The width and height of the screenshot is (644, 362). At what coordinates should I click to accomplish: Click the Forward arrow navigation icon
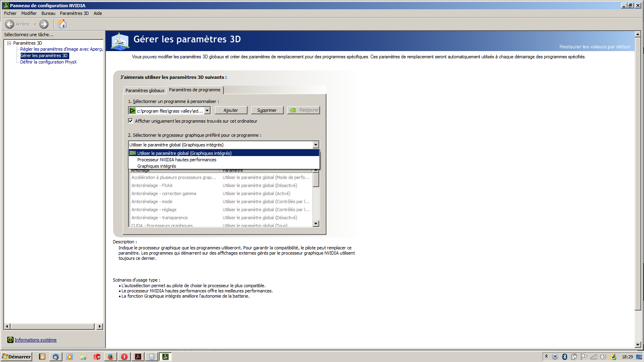[44, 24]
